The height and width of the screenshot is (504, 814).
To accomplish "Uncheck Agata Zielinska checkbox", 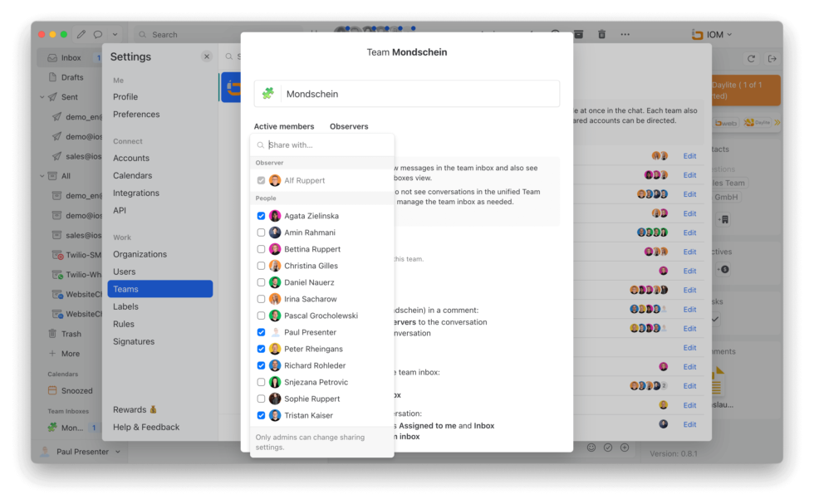I will coord(261,215).
